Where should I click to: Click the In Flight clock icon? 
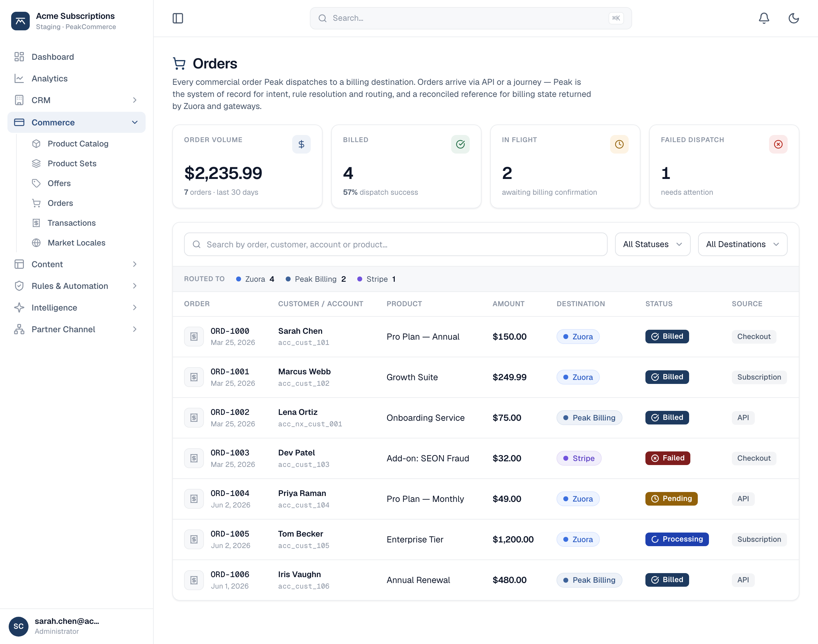tap(619, 144)
